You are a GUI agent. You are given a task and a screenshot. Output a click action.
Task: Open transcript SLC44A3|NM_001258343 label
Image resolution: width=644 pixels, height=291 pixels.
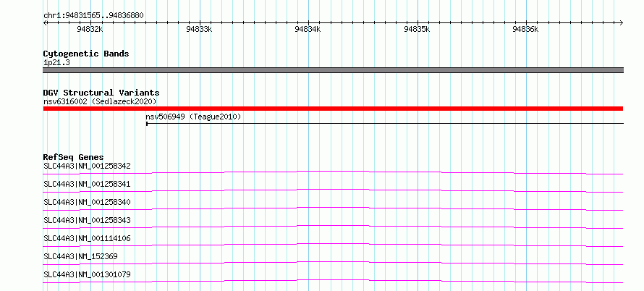click(87, 221)
